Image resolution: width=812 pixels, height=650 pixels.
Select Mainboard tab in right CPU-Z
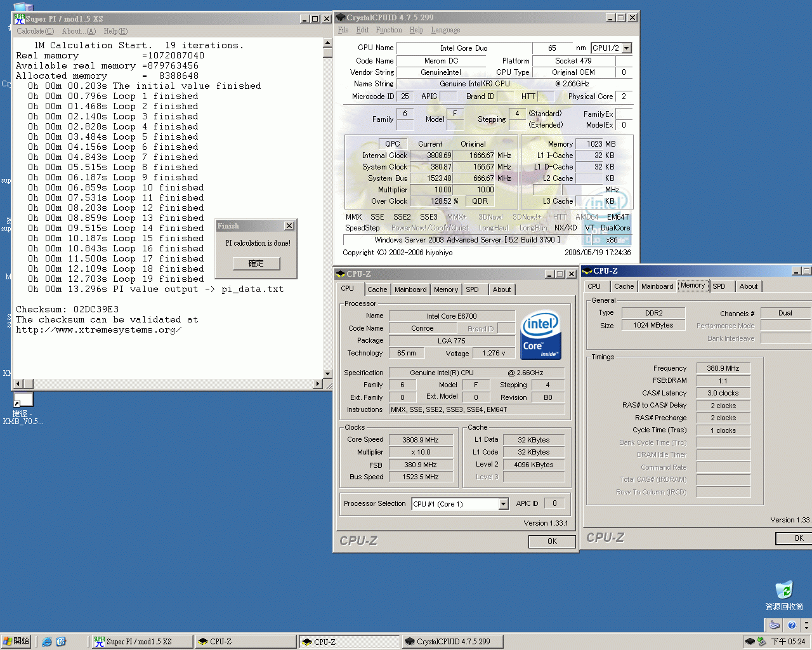pyautogui.click(x=657, y=286)
